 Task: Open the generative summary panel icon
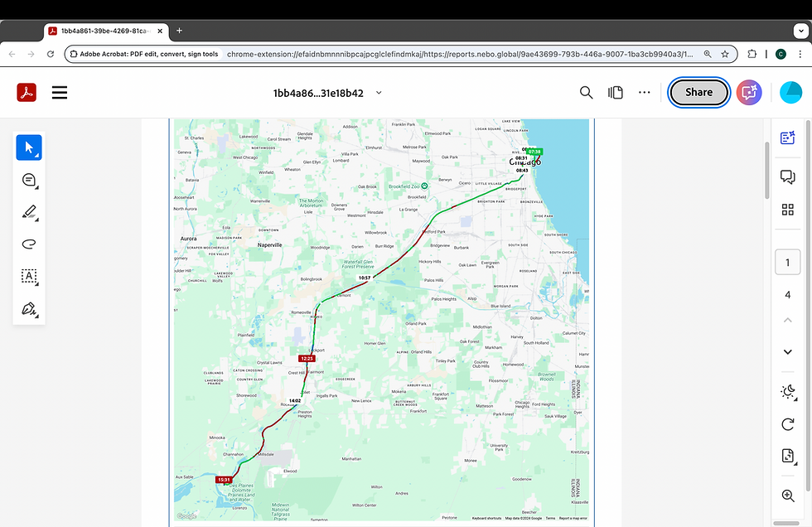pyautogui.click(x=788, y=138)
